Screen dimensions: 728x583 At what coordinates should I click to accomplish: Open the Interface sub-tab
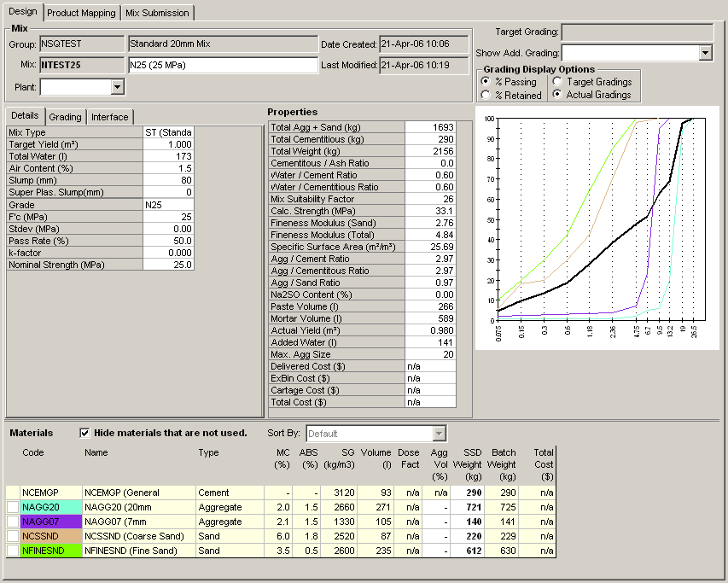coord(109,117)
